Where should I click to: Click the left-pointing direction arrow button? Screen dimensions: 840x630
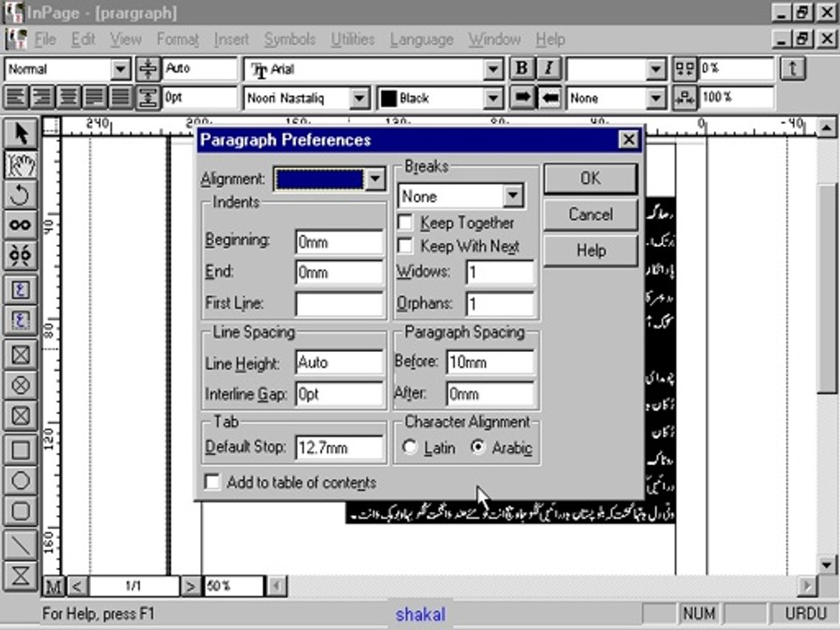pos(549,98)
